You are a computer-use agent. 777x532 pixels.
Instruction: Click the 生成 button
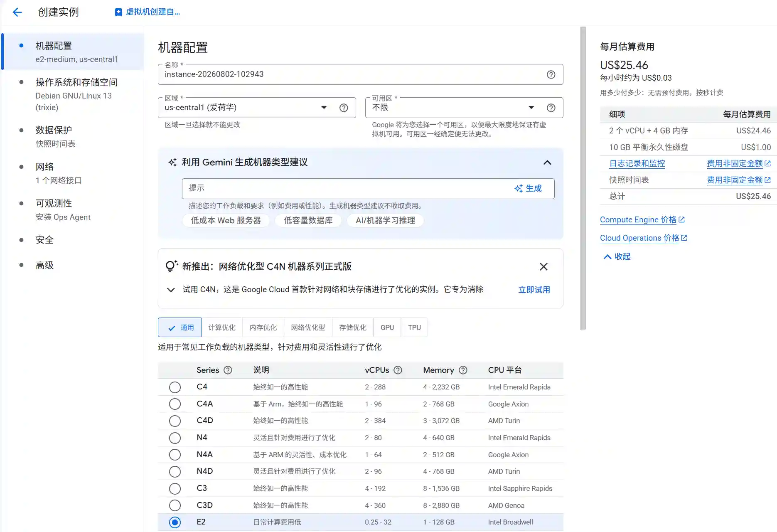[x=528, y=188]
